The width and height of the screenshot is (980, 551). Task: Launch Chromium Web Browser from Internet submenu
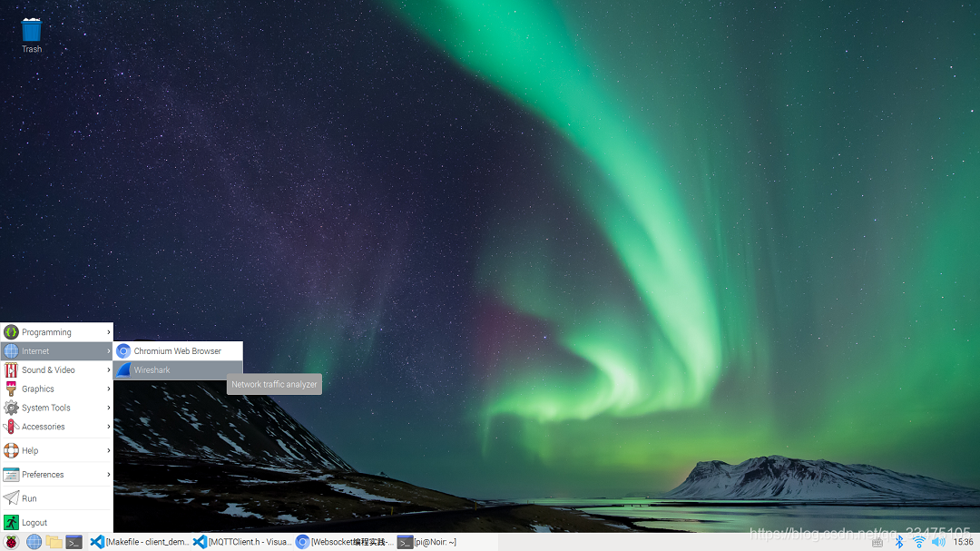point(178,351)
